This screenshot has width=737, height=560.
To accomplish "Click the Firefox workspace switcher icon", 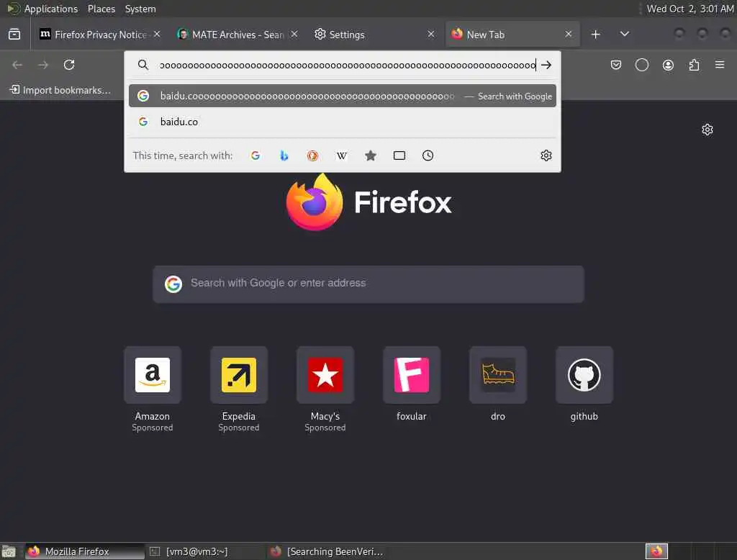I will coord(656,551).
